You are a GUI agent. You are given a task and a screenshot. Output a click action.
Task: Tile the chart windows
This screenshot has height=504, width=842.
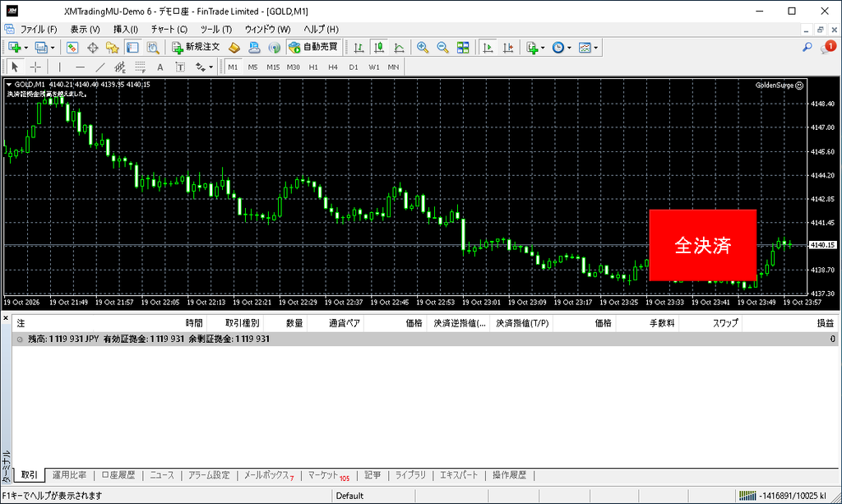point(463,48)
